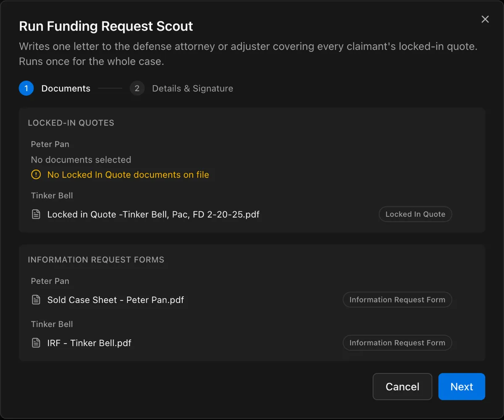Click 'No Locked In Quote documents on file' warning
This screenshot has height=420, width=504.
(x=128, y=175)
